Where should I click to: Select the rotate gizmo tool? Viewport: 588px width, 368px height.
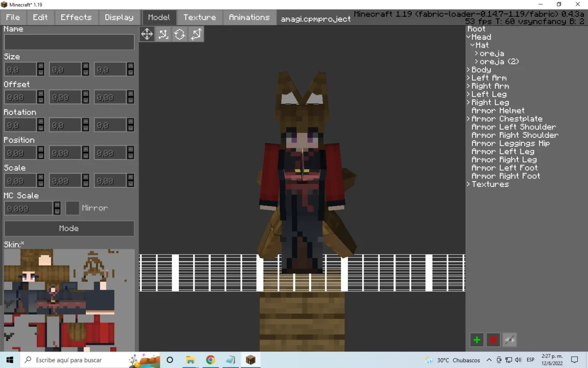click(x=180, y=34)
